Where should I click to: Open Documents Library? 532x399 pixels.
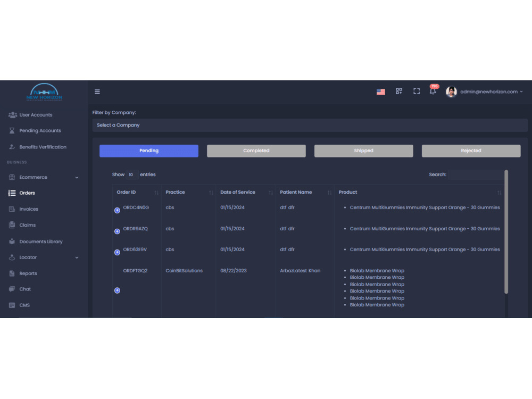click(x=41, y=242)
